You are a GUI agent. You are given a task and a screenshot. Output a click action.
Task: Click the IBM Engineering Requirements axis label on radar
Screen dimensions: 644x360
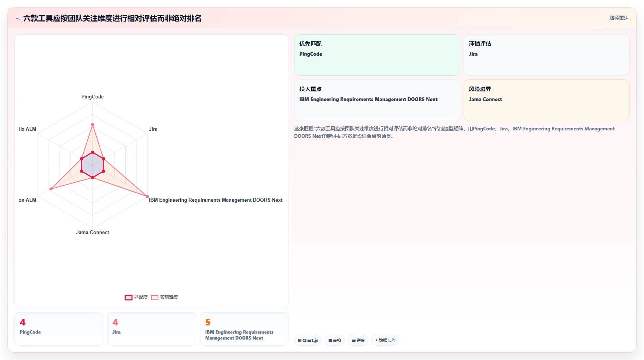216,200
